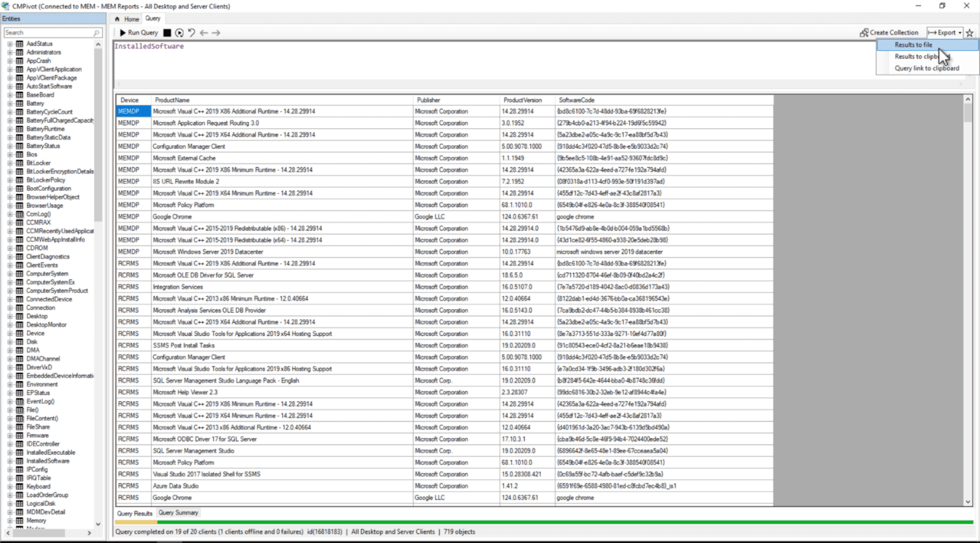Screen dimensions: 980x543
Task: Expand the BaseBoard entity node
Action: (10, 95)
